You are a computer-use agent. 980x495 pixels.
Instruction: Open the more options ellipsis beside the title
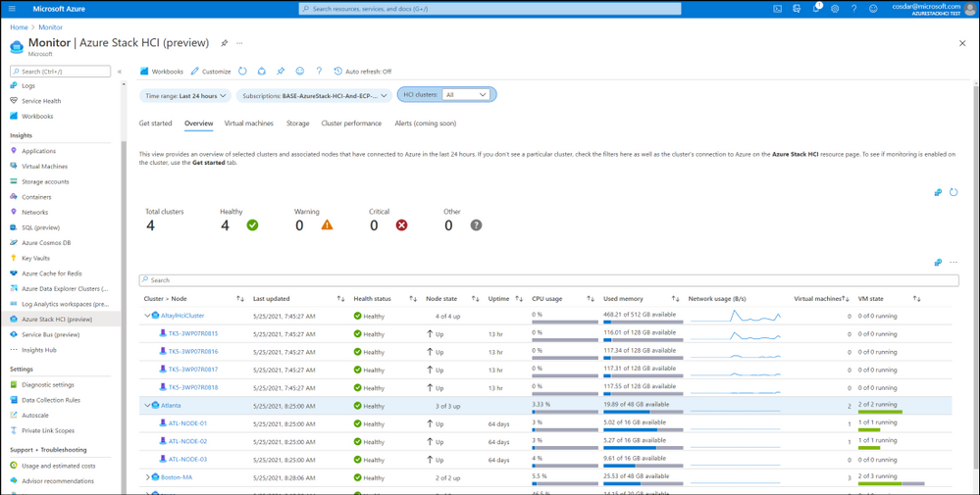239,43
